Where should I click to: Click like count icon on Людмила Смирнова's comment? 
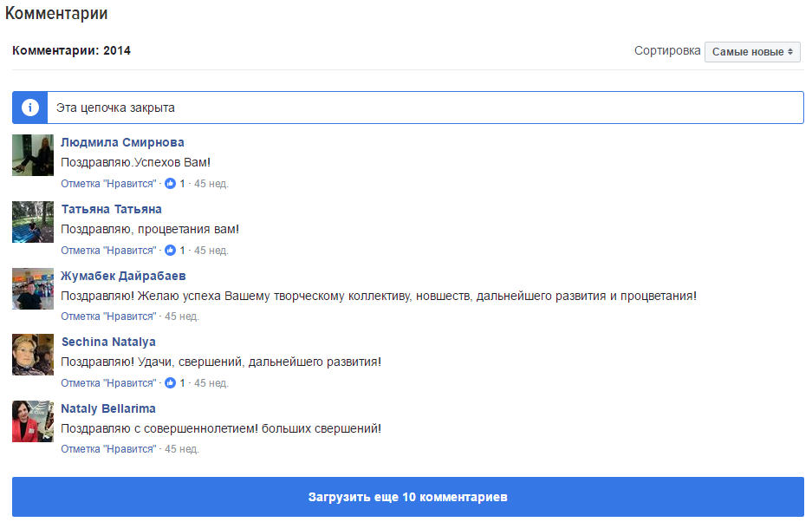[x=170, y=184]
